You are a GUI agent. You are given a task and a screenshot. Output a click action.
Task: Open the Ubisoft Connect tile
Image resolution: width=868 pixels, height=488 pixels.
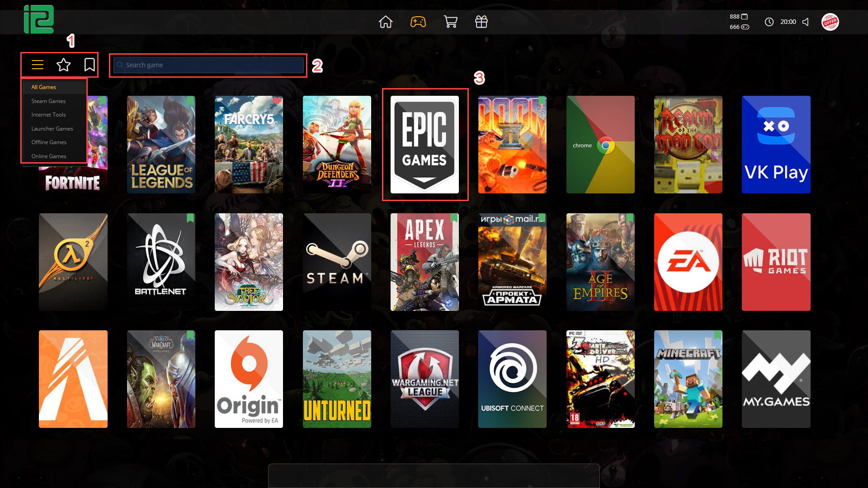(512, 379)
